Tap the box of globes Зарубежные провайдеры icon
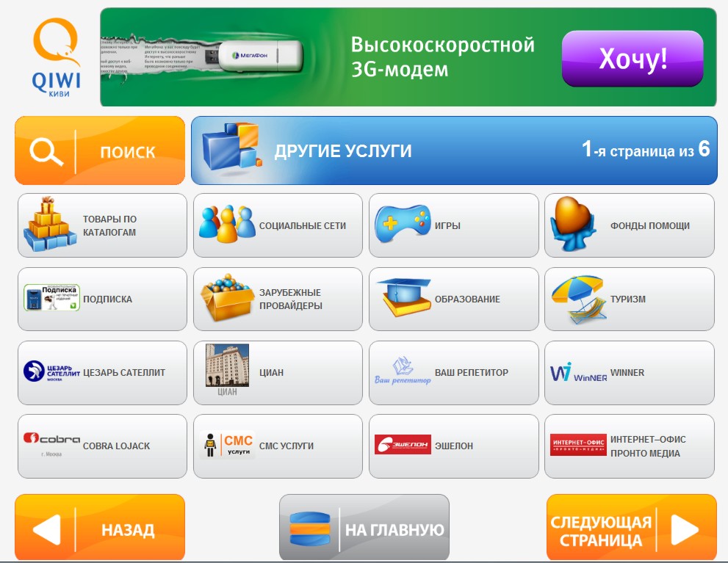This screenshot has height=563, width=728. (x=227, y=298)
